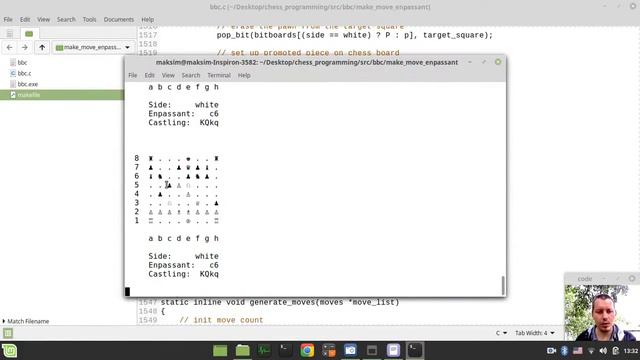
Task: Open the editor File menu
Action: (8, 20)
